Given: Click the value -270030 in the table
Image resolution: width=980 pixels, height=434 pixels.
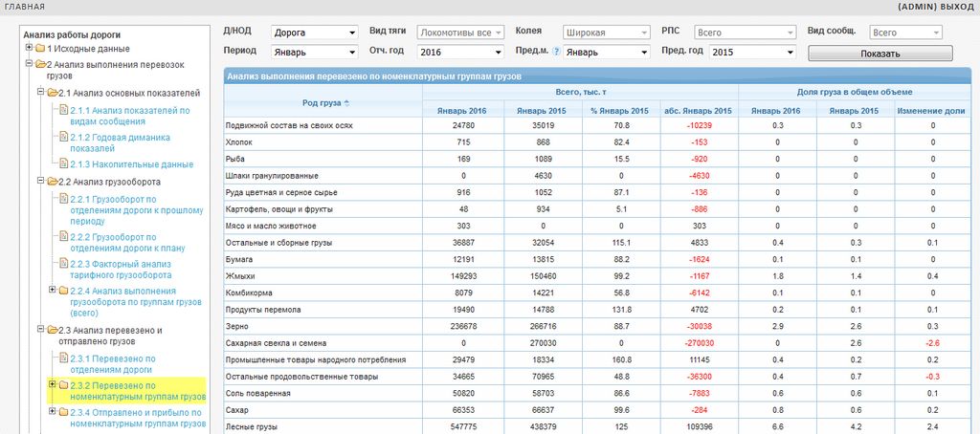Looking at the screenshot, I should pos(699,343).
